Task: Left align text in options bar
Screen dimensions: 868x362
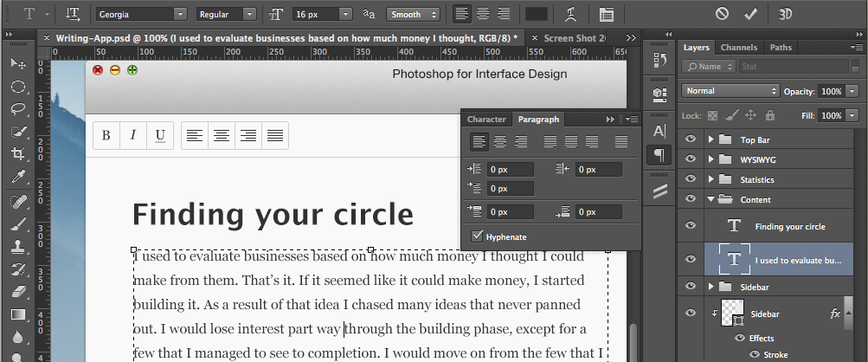Action: (462, 15)
